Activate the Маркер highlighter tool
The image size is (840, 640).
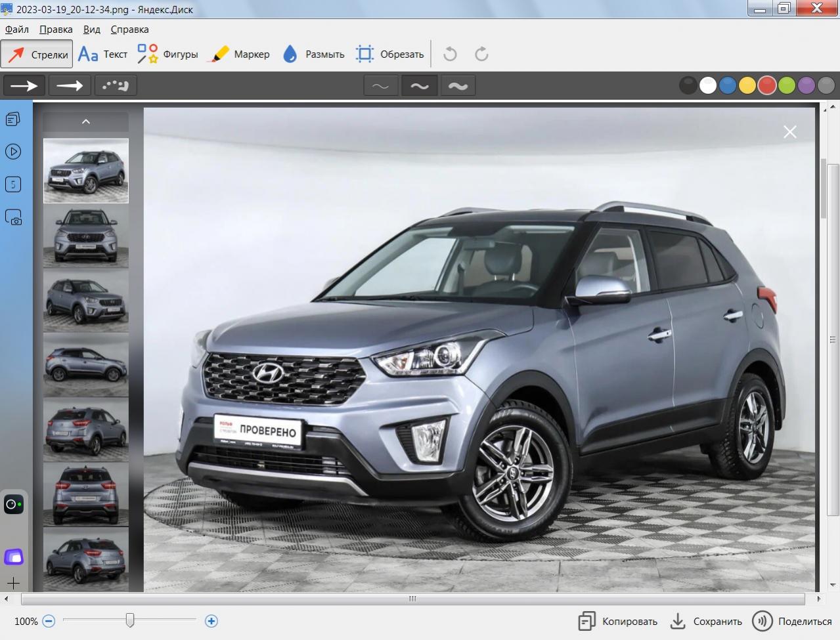tap(238, 54)
